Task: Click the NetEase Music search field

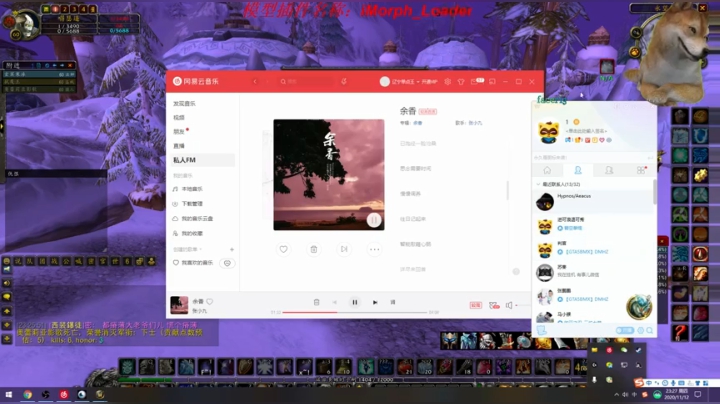Action: click(306, 82)
